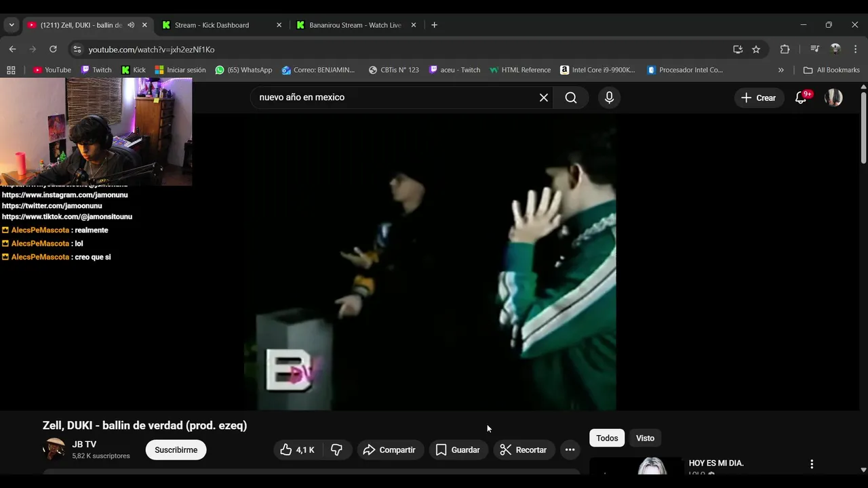
Task: Share video with Compartir button
Action: 389,450
